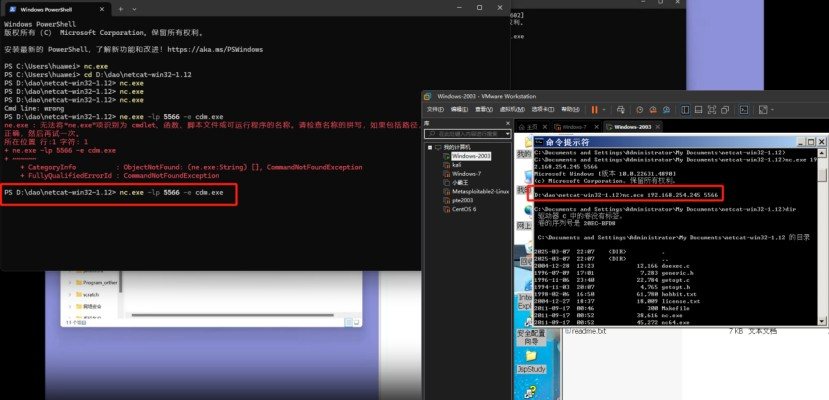Open the 虚拟机(M) menu in VMware
Viewport: 829px width, 400px height.
[512, 109]
